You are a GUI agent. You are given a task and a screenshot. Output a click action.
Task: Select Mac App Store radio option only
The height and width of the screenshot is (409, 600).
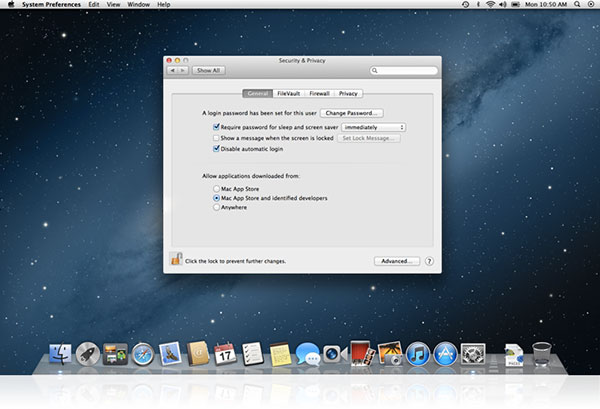pyautogui.click(x=217, y=189)
